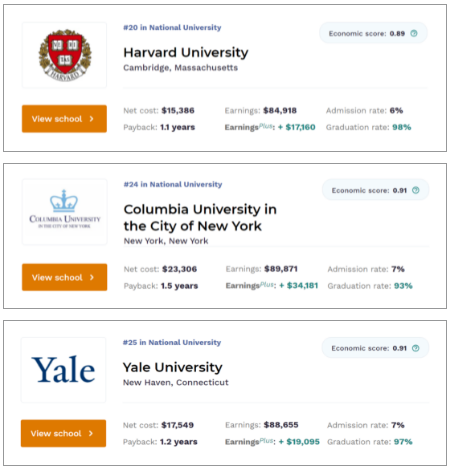Select the #20 in National University ranking
Screen dimensions: 449x469
click(x=172, y=27)
